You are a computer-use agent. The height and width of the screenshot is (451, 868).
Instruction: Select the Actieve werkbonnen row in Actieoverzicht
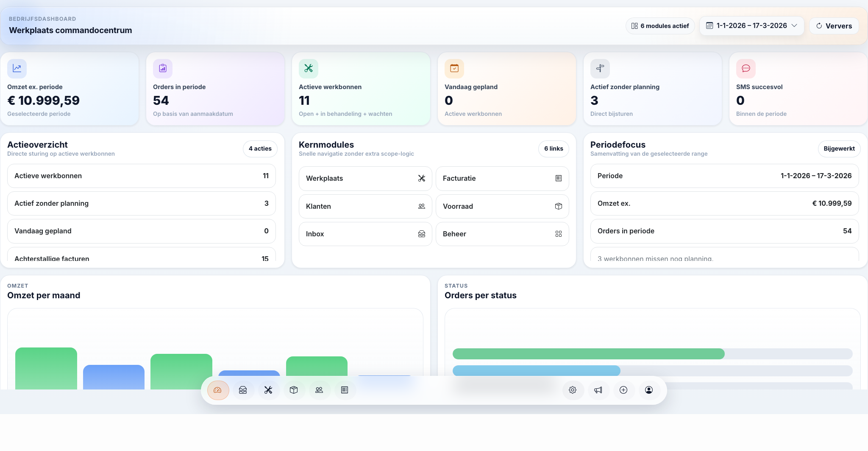pos(142,176)
